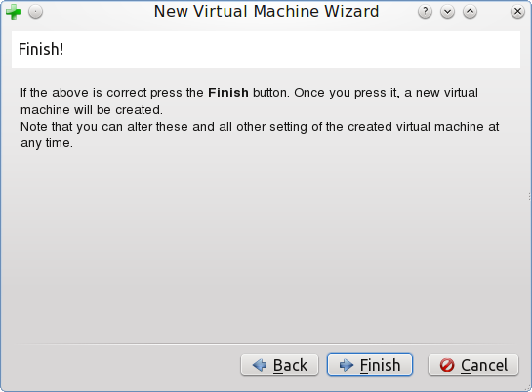Abort the wizard using Cancel
This screenshot has height=392, width=532.
[x=473, y=365]
